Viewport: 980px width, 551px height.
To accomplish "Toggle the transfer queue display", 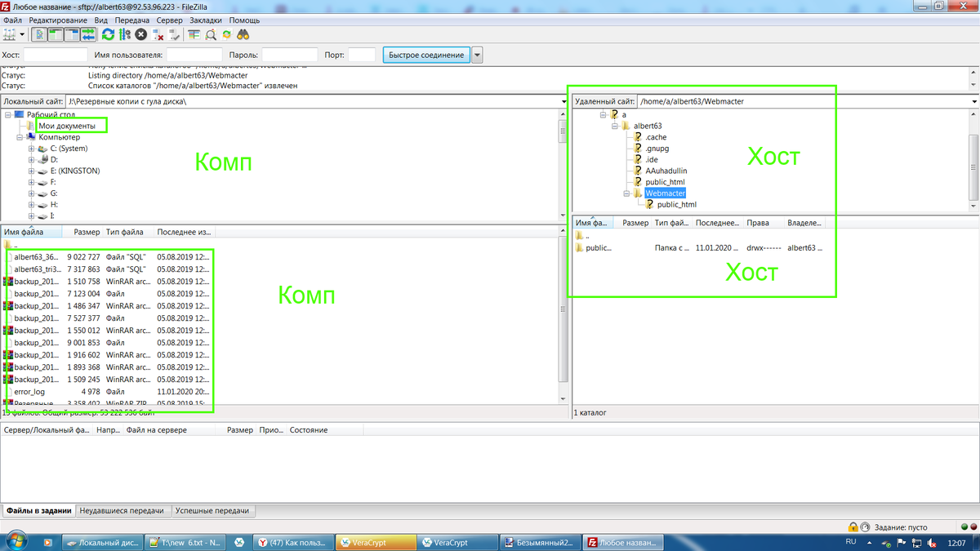I will pyautogui.click(x=88, y=34).
